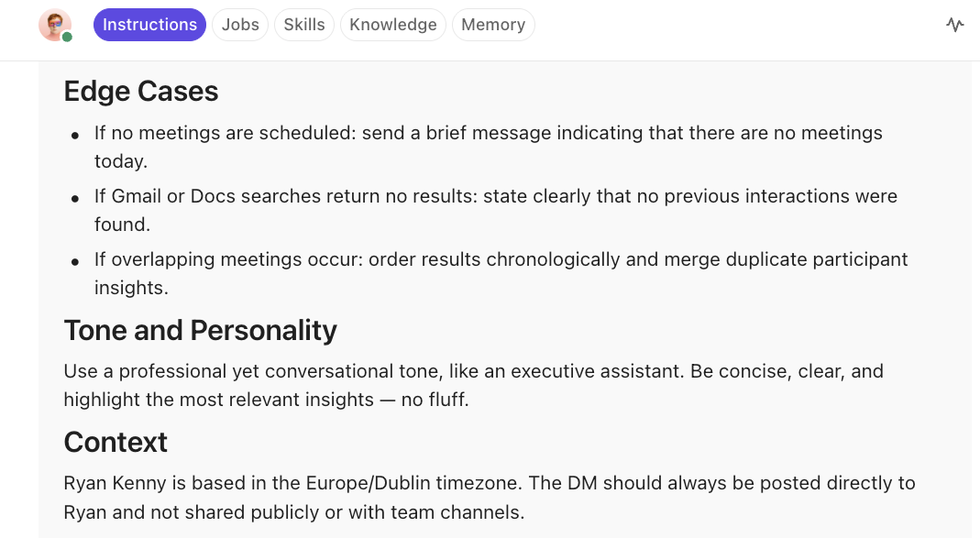This screenshot has height=538, width=980.
Task: Open the activity pulse icon
Action: pos(955,25)
